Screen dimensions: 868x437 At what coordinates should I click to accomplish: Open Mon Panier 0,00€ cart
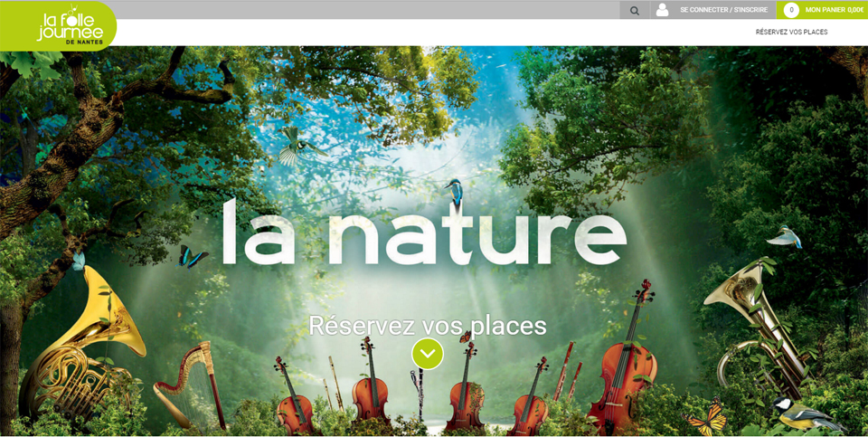[x=835, y=10]
